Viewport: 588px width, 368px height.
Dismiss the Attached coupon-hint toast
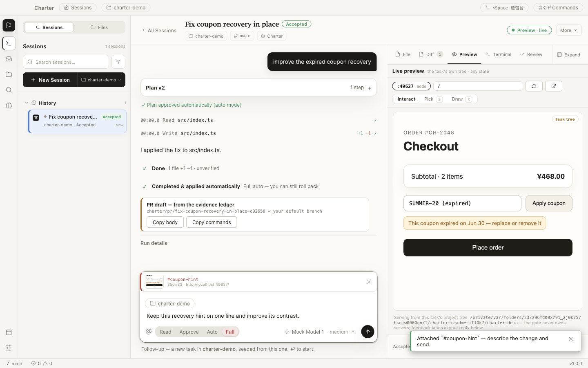click(x=571, y=339)
